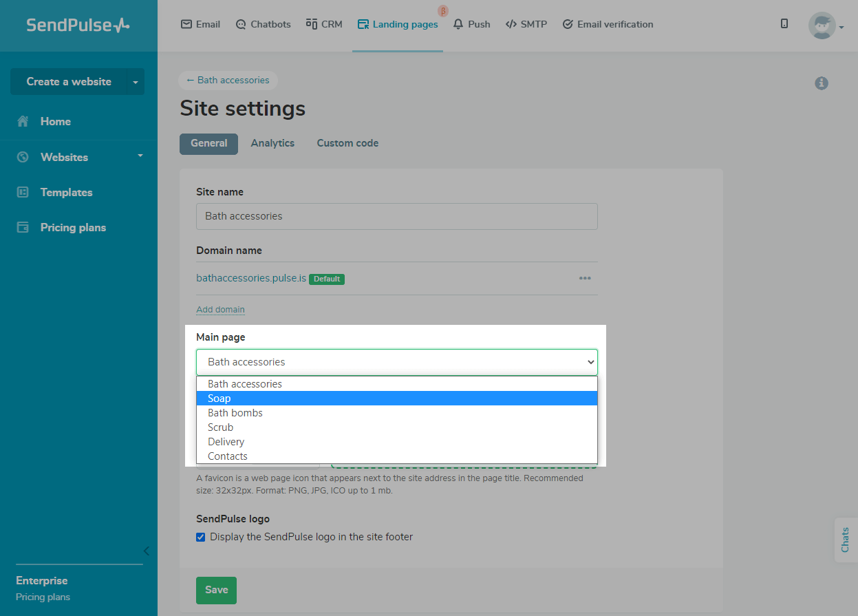Open Templates in the sidebar

tap(66, 192)
